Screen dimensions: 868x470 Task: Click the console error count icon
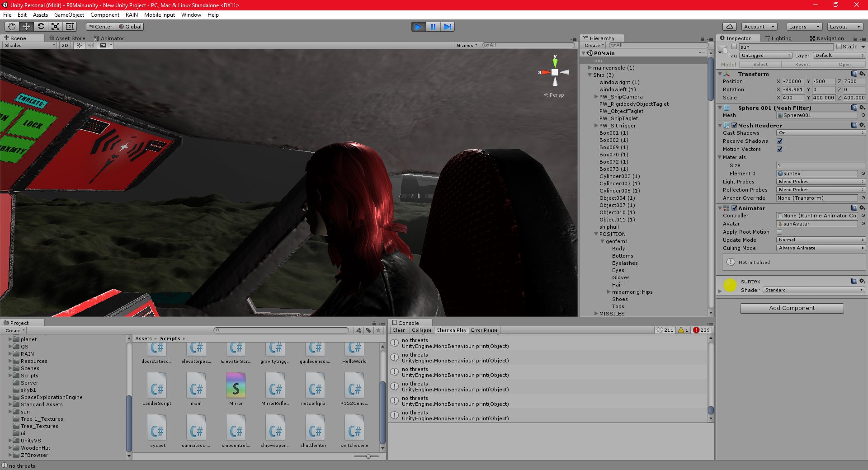coord(701,330)
